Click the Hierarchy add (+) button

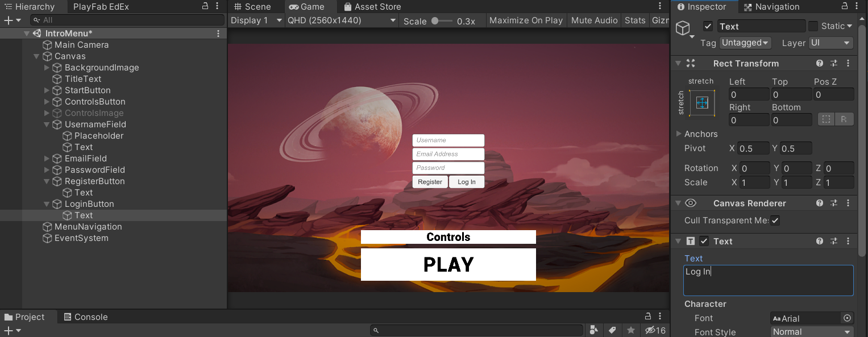pos(8,20)
